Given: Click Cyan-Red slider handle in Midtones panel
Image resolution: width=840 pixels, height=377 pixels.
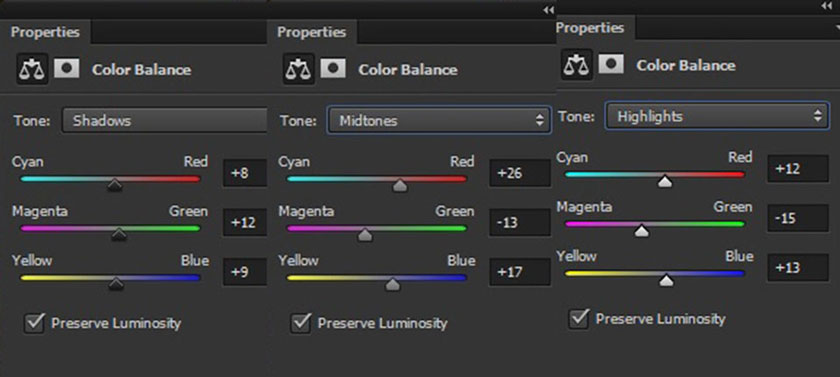Looking at the screenshot, I should [400, 186].
